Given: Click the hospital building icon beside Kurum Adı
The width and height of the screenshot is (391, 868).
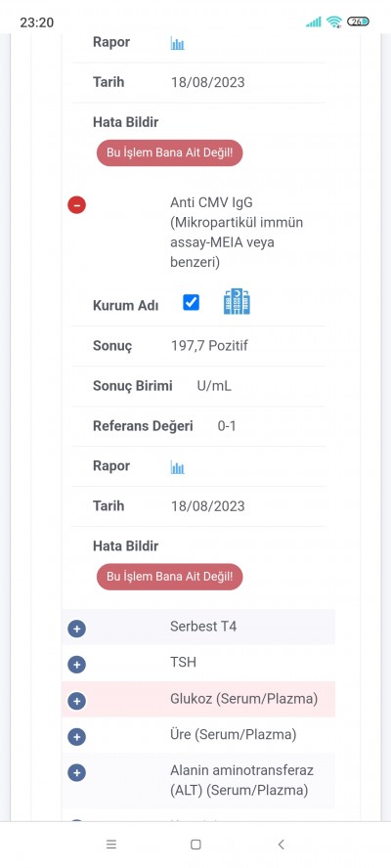Looking at the screenshot, I should [x=237, y=302].
